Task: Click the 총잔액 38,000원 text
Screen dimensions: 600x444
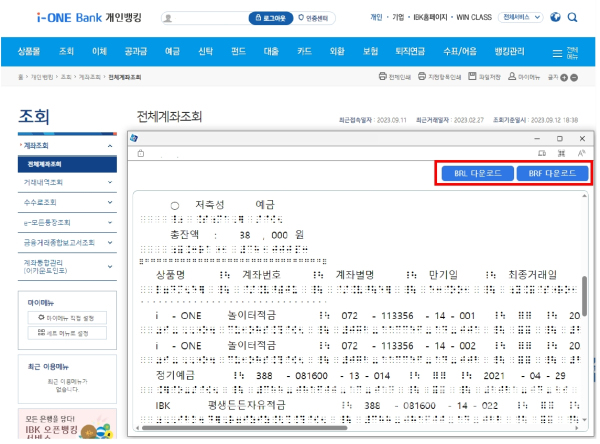Action: 237,235
